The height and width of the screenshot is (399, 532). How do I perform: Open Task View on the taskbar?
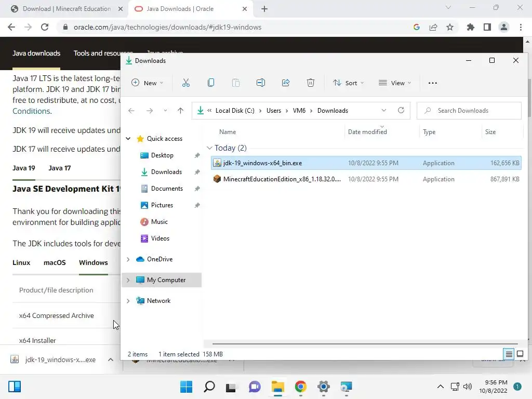pyautogui.click(x=231, y=387)
